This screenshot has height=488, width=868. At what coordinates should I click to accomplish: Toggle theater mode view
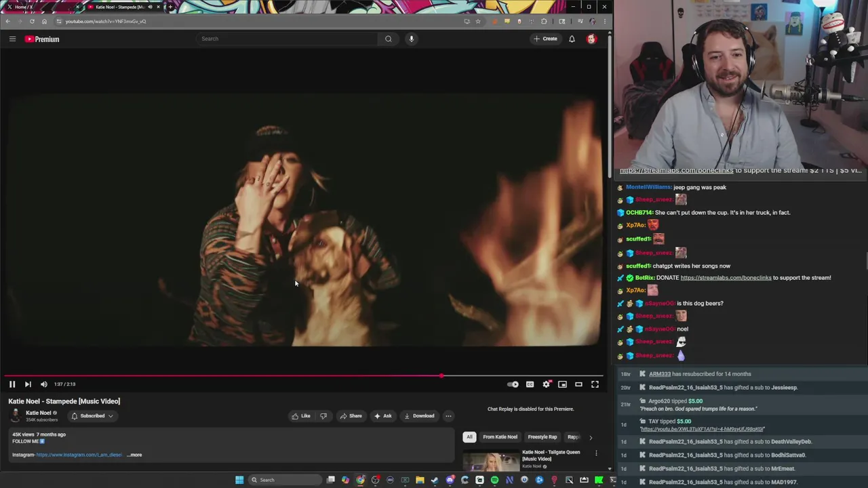click(x=578, y=384)
